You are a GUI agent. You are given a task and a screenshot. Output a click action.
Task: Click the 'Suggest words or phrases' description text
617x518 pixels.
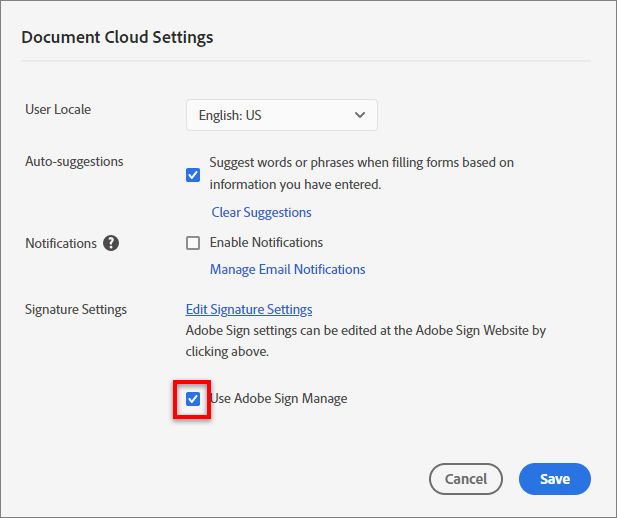tap(362, 173)
